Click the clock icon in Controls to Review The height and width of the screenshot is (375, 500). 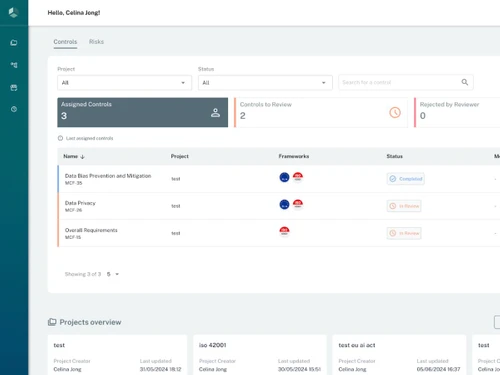395,112
